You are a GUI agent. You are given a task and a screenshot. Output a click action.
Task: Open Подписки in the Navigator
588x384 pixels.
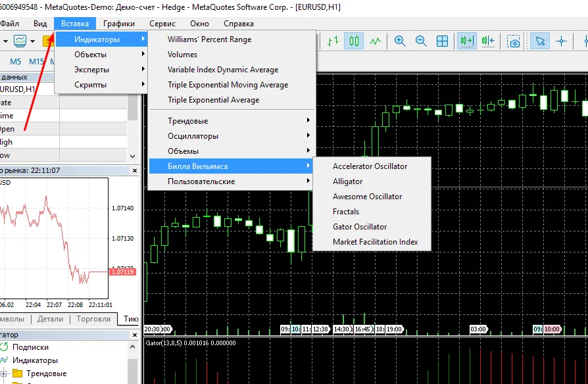(x=30, y=347)
